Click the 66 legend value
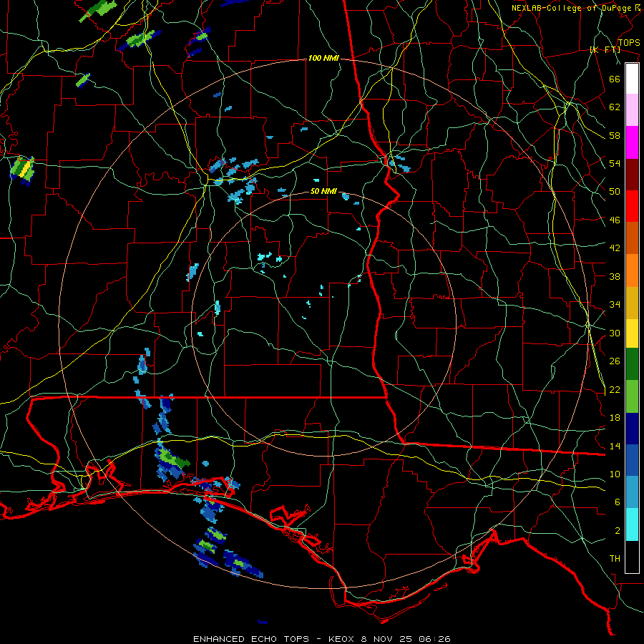Viewport: 644px width, 644px height. [x=615, y=79]
